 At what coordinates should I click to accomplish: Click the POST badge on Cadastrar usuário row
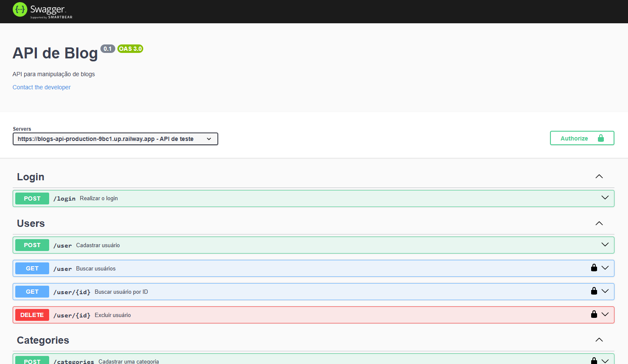point(32,245)
